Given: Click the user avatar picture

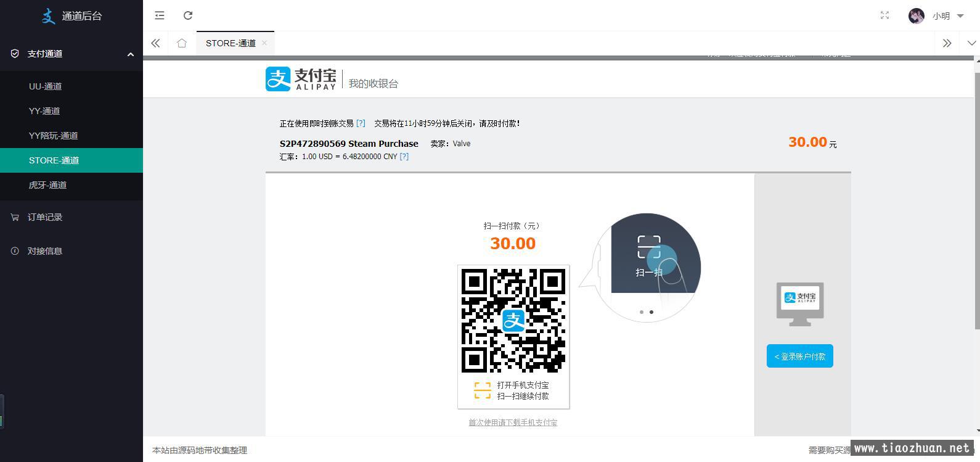Looking at the screenshot, I should point(916,16).
